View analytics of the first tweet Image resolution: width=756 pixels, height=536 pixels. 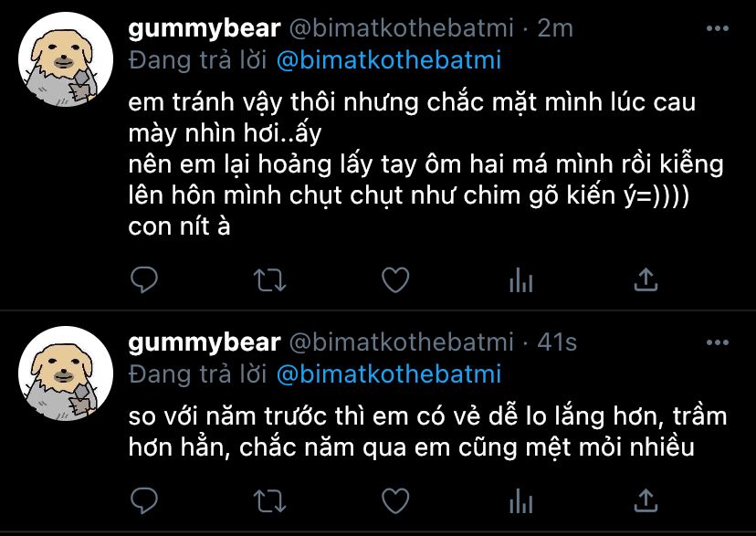click(x=520, y=280)
